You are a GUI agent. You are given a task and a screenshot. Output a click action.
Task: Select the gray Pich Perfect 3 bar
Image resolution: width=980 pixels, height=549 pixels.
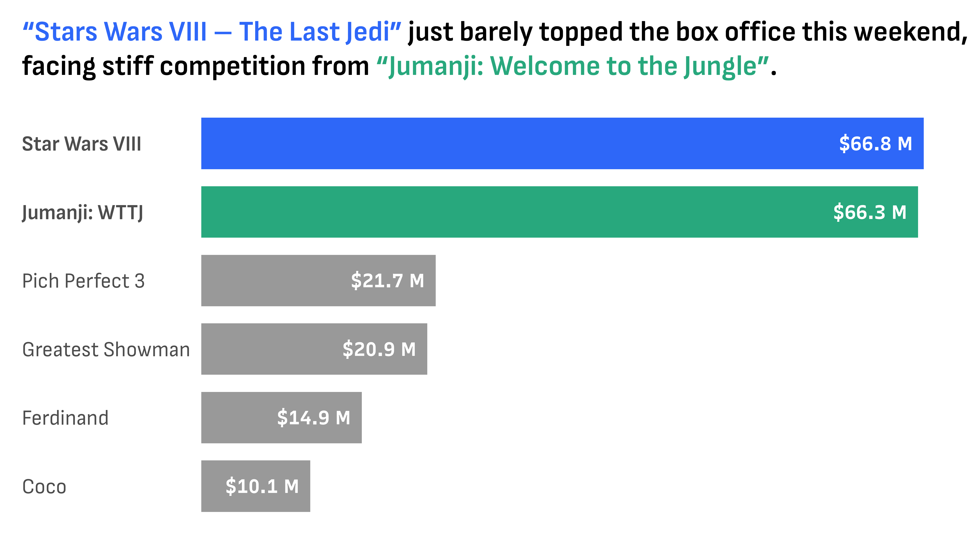[274, 280]
